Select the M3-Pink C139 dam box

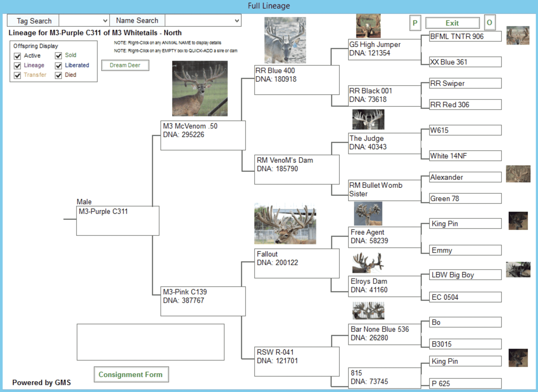tap(203, 301)
